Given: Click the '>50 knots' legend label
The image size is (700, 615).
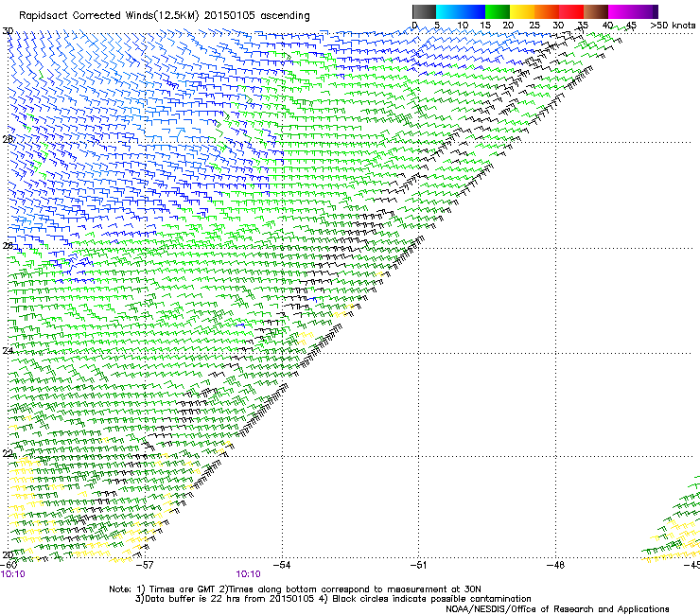Looking at the screenshot, I should click(x=673, y=26).
